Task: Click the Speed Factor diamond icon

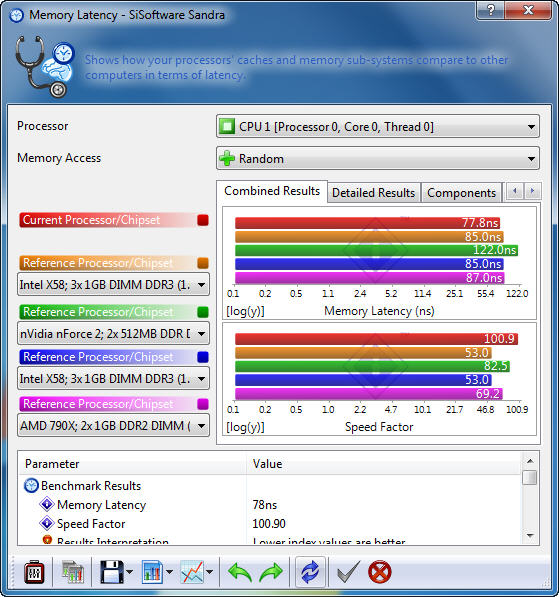Action: [47, 523]
